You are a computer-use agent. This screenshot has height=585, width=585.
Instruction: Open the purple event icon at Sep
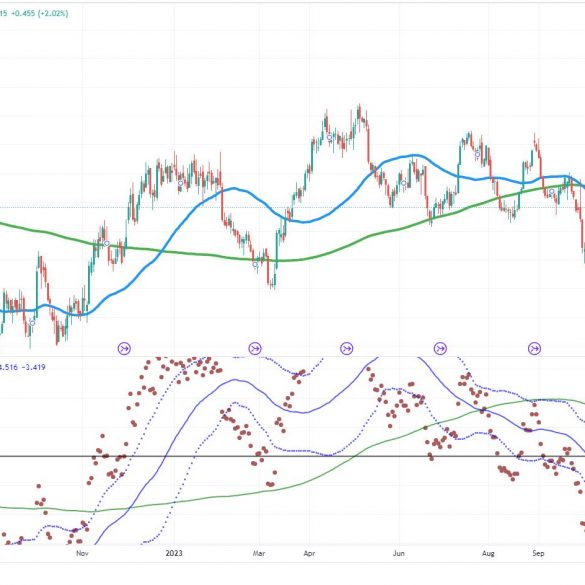pyautogui.click(x=535, y=348)
